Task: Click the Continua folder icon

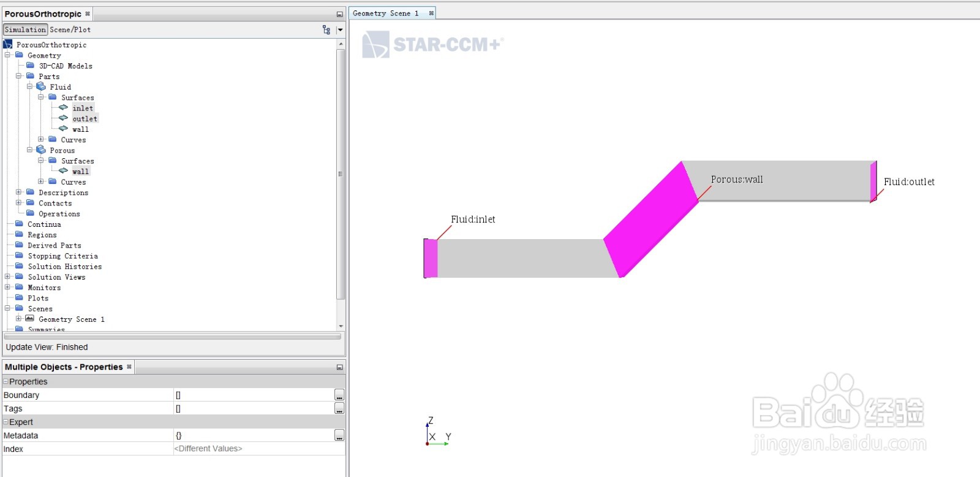Action: tap(19, 224)
